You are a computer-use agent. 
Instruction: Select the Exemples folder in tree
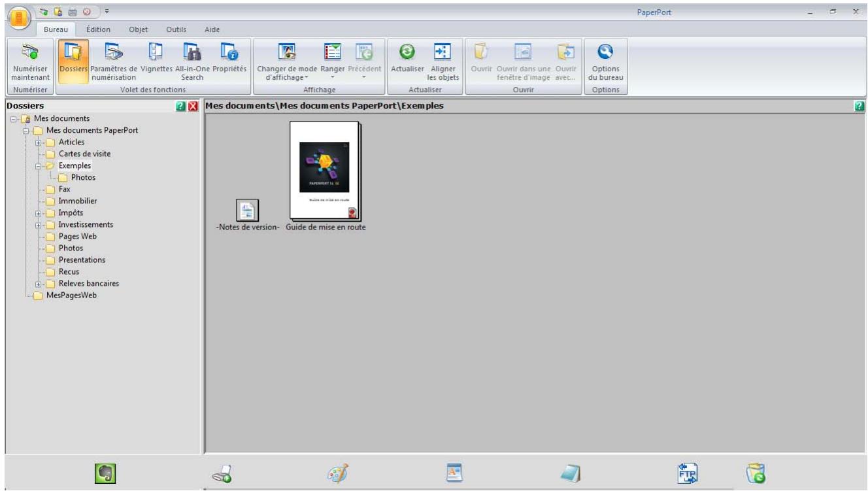[75, 165]
